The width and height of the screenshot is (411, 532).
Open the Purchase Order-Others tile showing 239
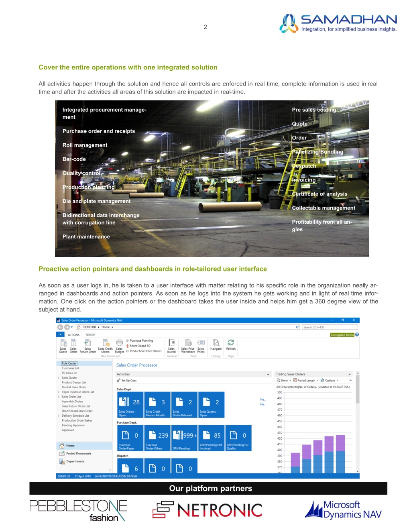(157, 438)
